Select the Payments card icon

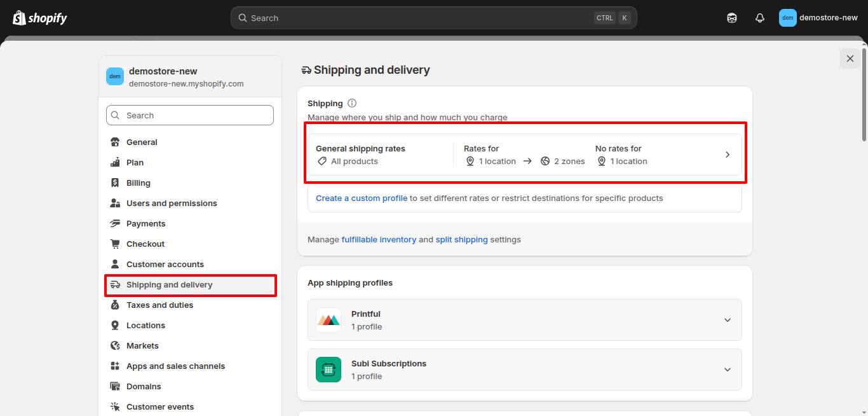[x=115, y=223]
